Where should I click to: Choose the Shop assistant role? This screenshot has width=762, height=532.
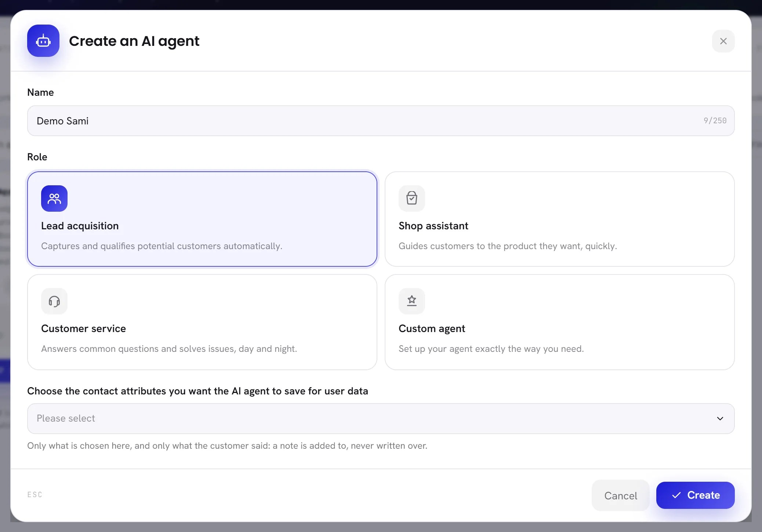tap(559, 219)
